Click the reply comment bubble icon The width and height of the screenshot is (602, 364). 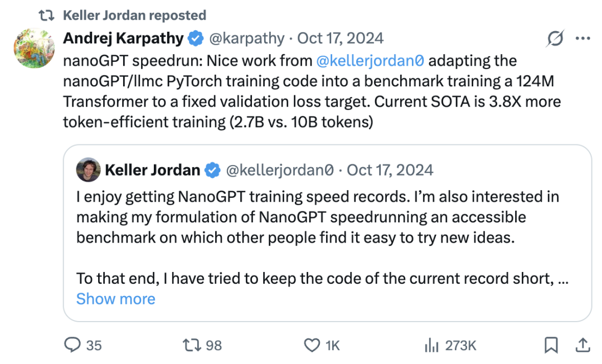click(73, 346)
